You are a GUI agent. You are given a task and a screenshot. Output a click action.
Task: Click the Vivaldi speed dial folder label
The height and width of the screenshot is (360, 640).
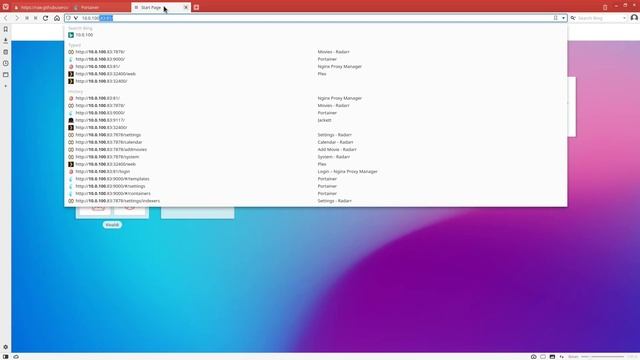click(x=112, y=225)
